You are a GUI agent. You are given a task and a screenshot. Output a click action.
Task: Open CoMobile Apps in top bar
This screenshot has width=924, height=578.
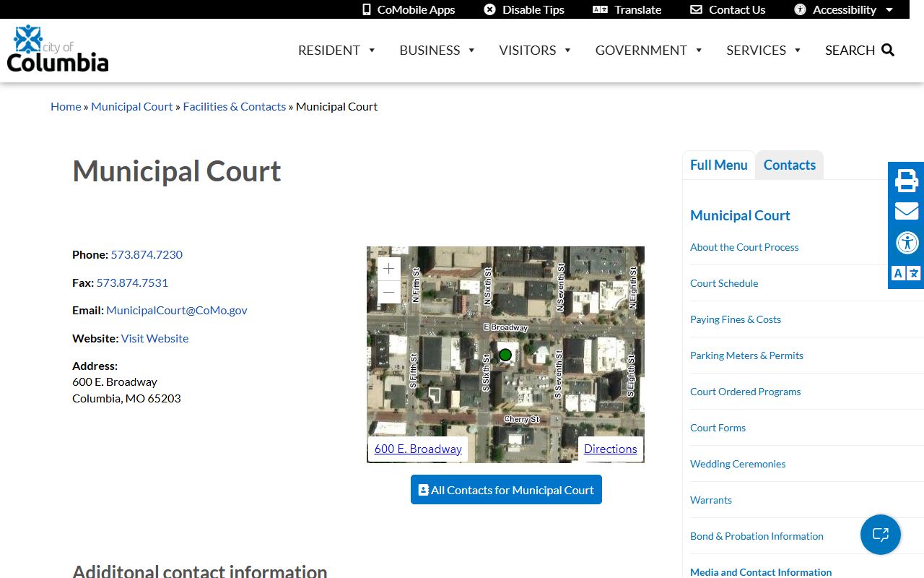click(409, 9)
